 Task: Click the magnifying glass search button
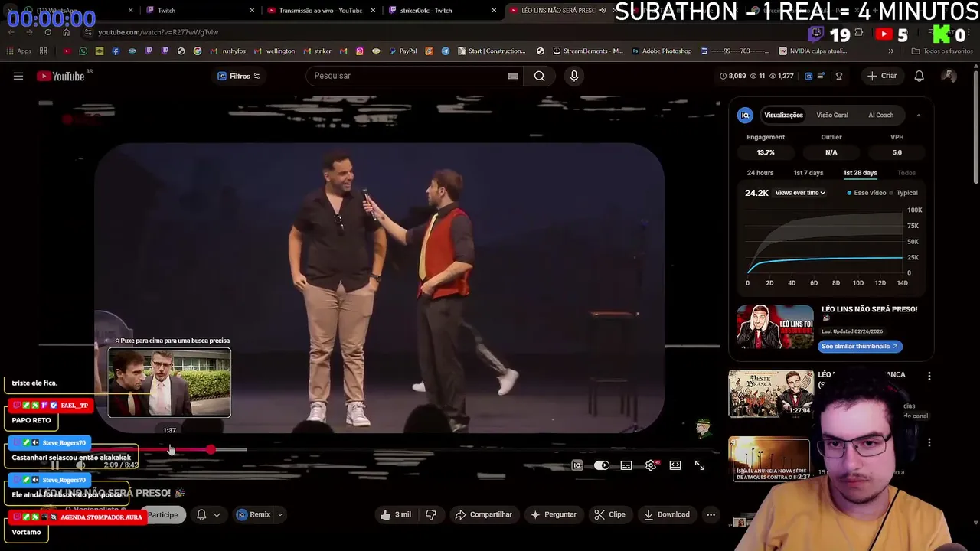[x=540, y=76]
